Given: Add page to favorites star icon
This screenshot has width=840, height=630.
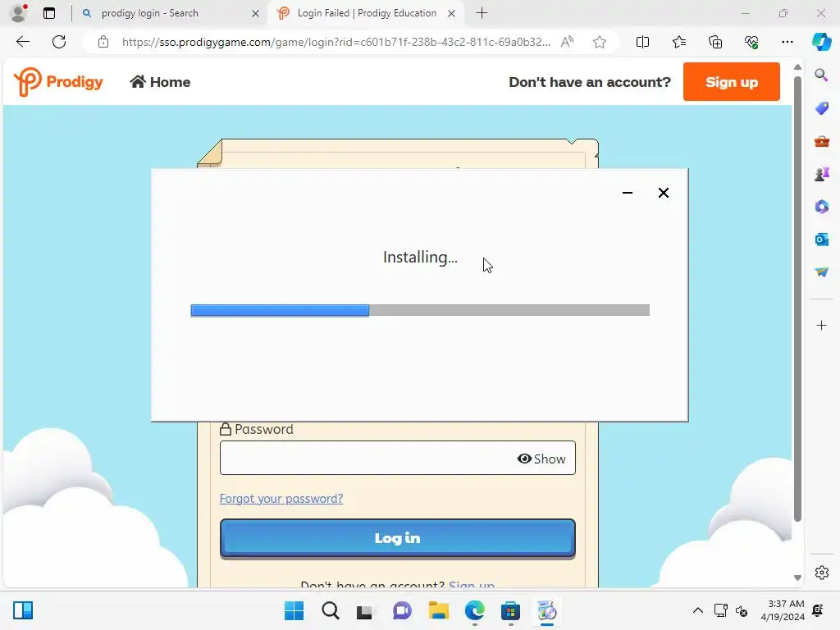Looking at the screenshot, I should coord(600,42).
